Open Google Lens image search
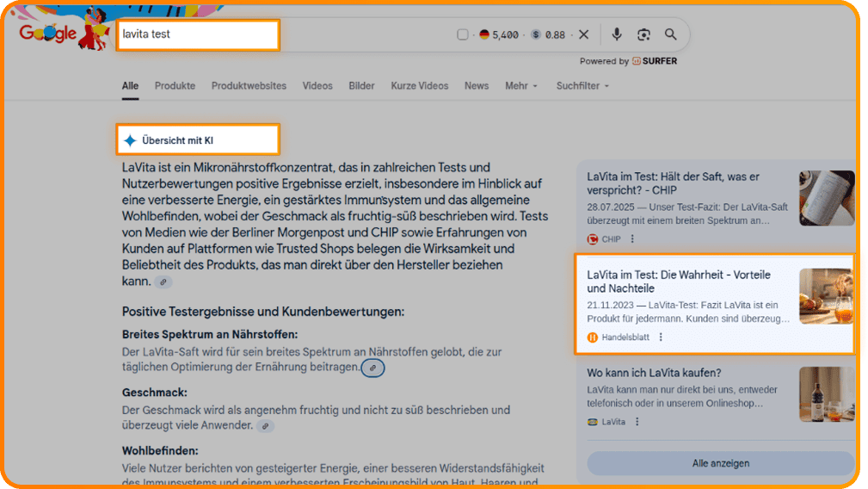Viewport: 868px width, 489px height. 643,34
